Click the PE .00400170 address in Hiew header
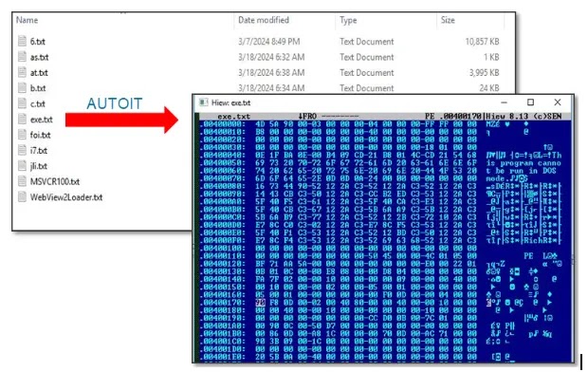The height and width of the screenshot is (372, 588). (453, 117)
